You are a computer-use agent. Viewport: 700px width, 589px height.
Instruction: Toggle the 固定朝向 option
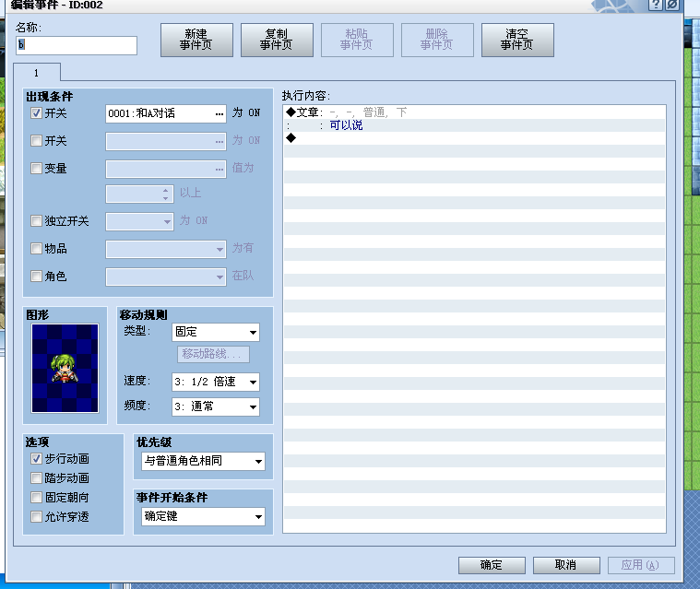coord(36,497)
